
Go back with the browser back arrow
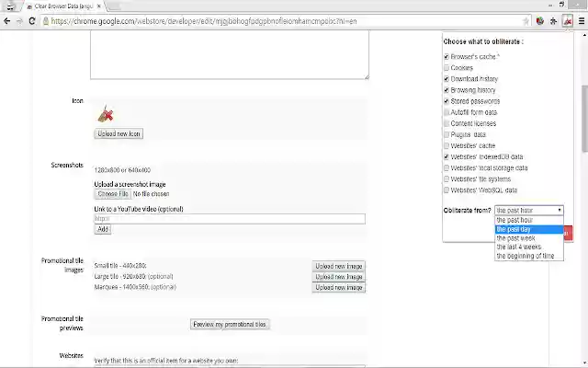[6, 21]
